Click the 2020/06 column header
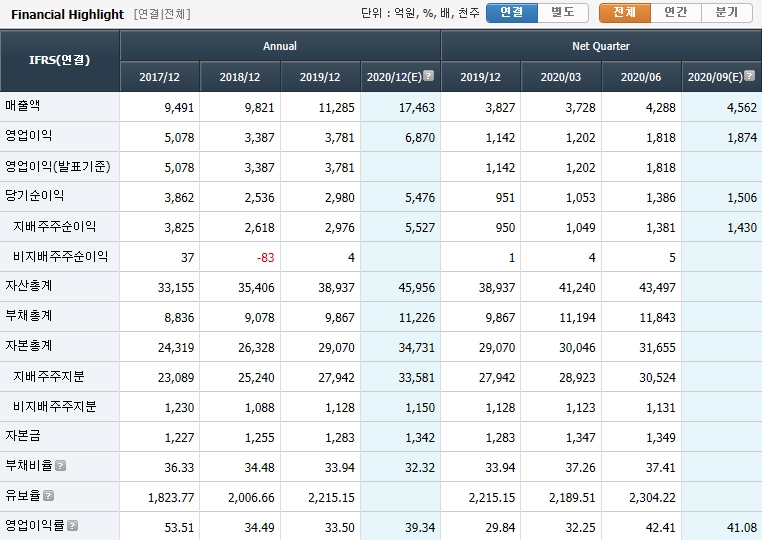 (x=641, y=77)
